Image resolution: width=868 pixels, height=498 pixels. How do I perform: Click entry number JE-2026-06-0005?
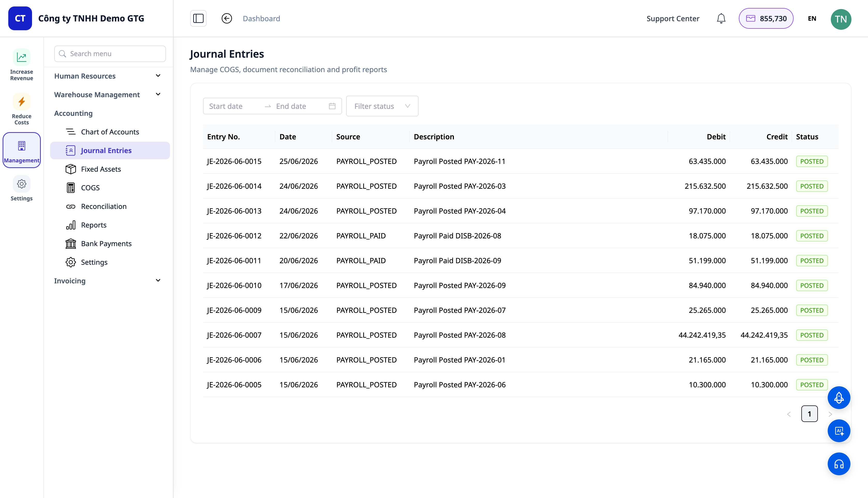pos(234,385)
